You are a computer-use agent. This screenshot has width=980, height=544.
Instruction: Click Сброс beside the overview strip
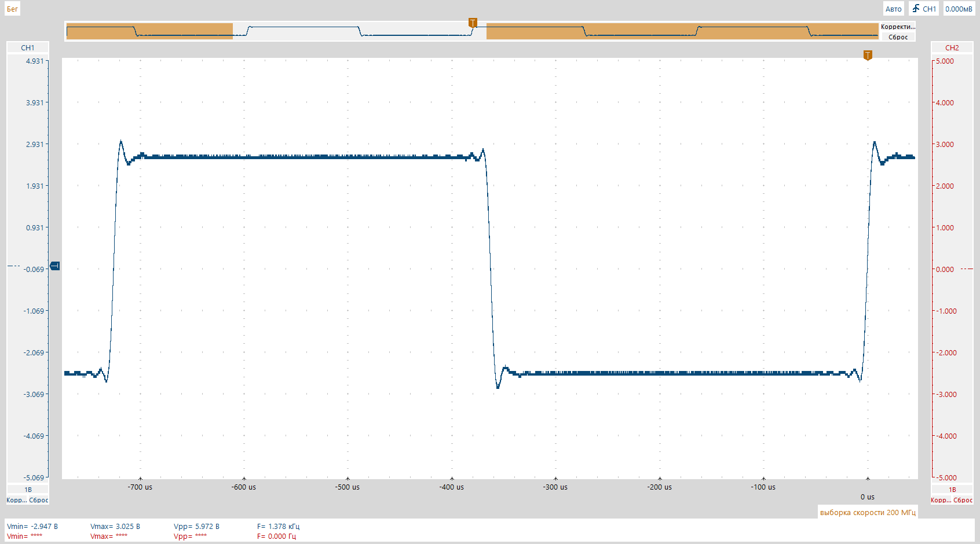tap(898, 37)
